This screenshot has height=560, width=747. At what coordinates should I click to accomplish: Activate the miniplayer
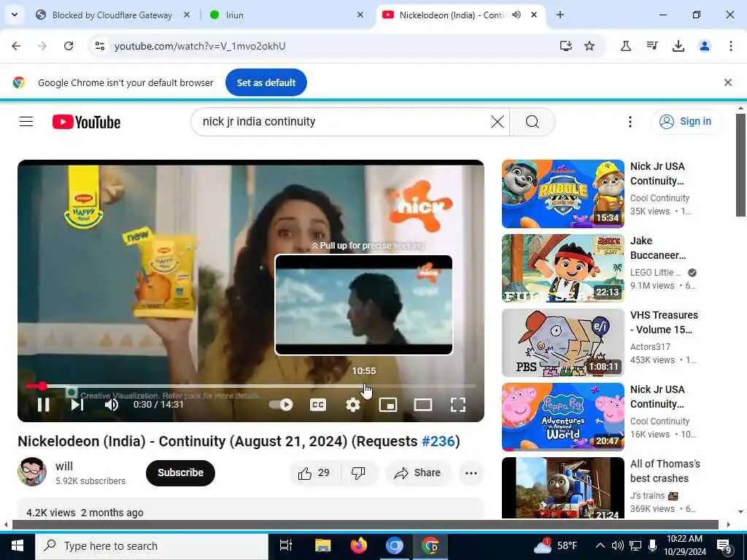tap(388, 405)
